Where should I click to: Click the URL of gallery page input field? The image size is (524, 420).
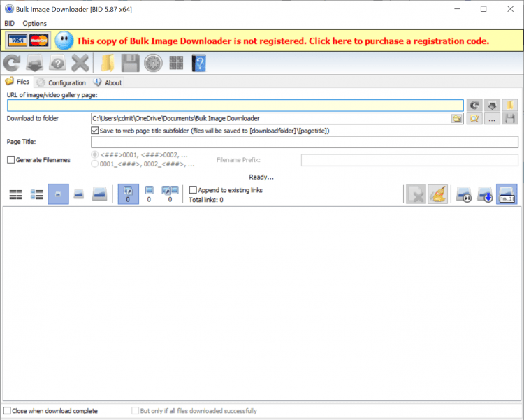tap(235, 106)
